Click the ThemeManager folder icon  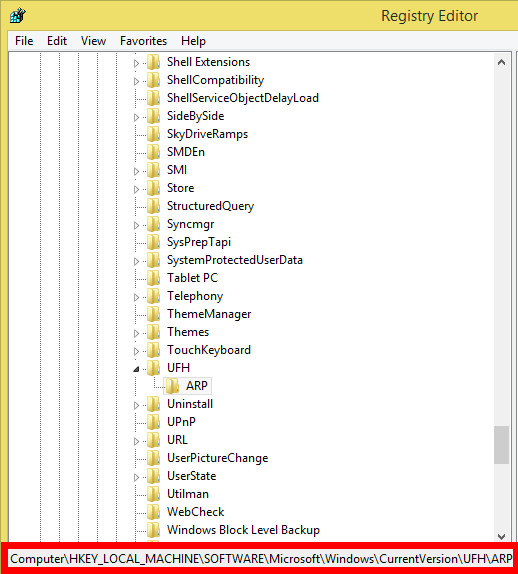click(154, 314)
